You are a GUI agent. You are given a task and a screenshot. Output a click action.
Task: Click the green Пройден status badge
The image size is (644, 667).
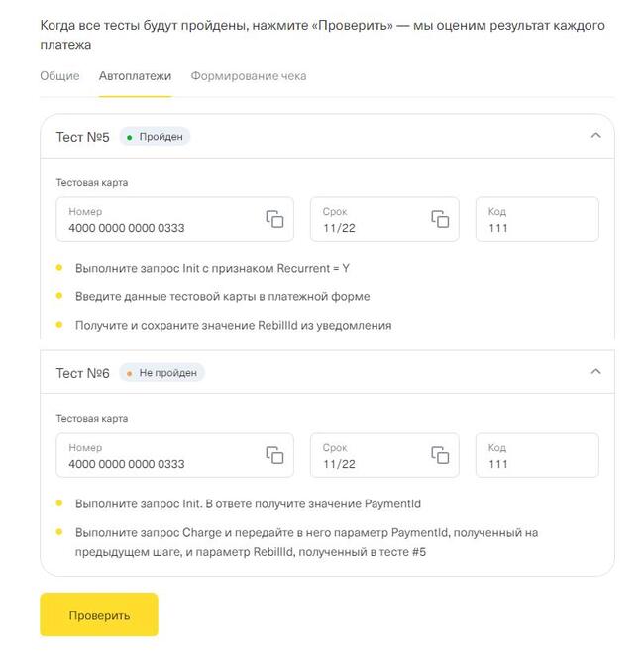(155, 137)
